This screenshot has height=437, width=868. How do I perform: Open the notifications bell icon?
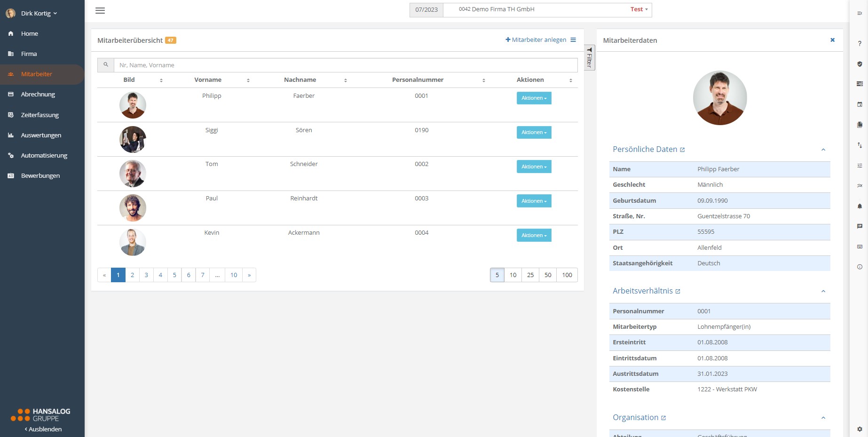[860, 206]
